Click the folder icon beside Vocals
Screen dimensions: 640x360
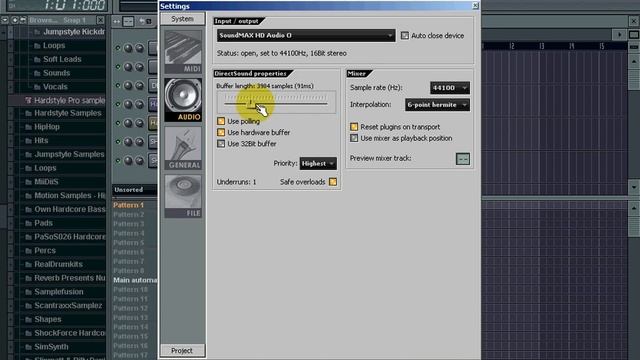(37, 87)
